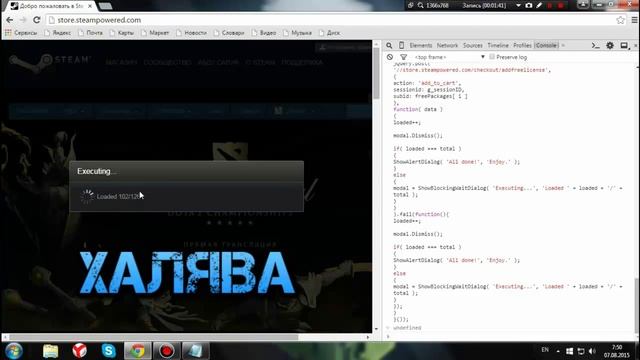Open the Маркет bookmark
This screenshot has height=360, width=640.
click(x=155, y=33)
